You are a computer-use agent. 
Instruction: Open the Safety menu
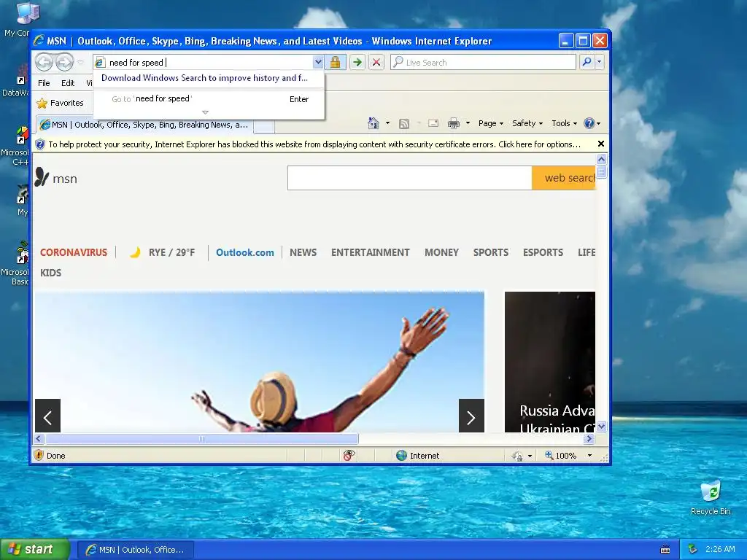527,123
